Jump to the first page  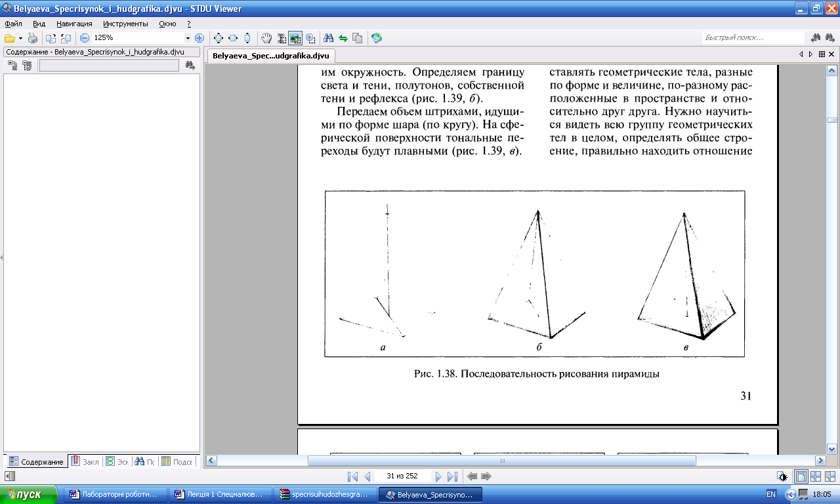point(352,476)
